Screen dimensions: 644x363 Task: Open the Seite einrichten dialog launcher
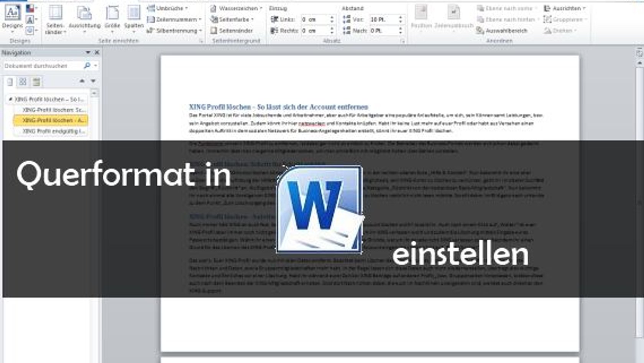click(201, 41)
